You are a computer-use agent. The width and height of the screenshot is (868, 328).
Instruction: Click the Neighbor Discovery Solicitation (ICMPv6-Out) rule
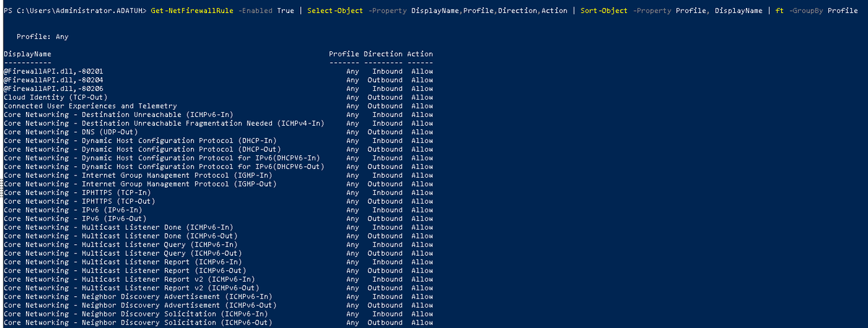pyautogui.click(x=137, y=323)
